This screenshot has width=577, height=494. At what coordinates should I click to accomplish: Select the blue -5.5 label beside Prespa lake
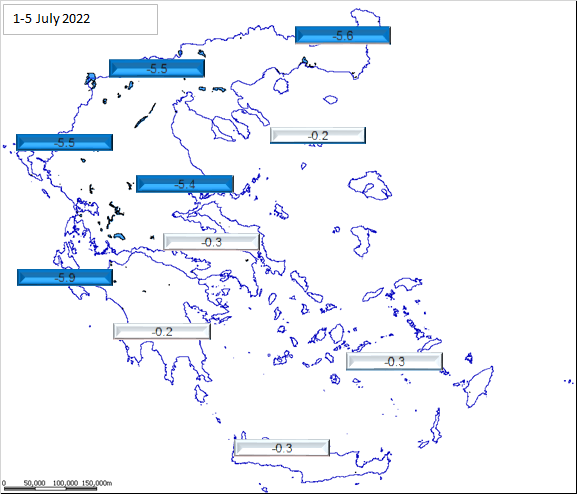(x=157, y=68)
